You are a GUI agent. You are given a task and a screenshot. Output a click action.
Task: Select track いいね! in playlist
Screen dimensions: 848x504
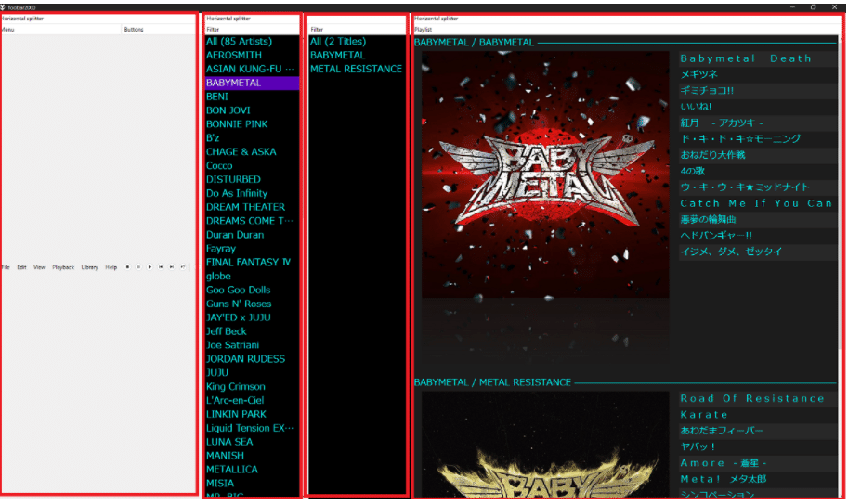click(x=758, y=107)
